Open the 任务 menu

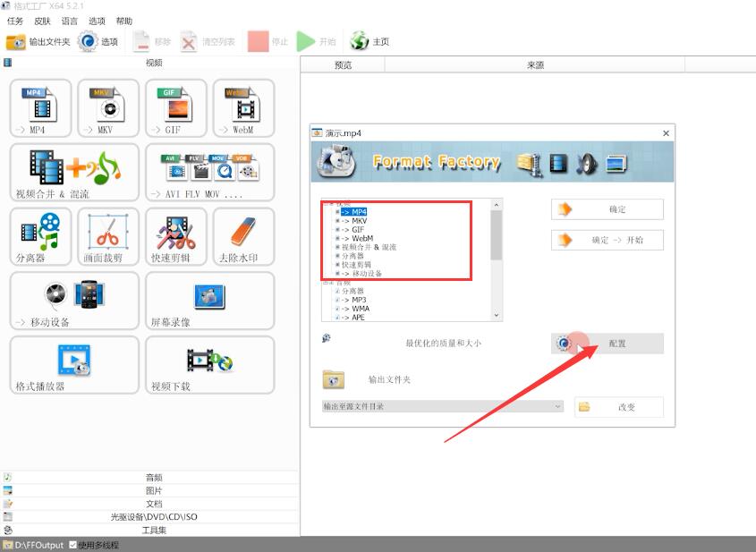point(15,21)
